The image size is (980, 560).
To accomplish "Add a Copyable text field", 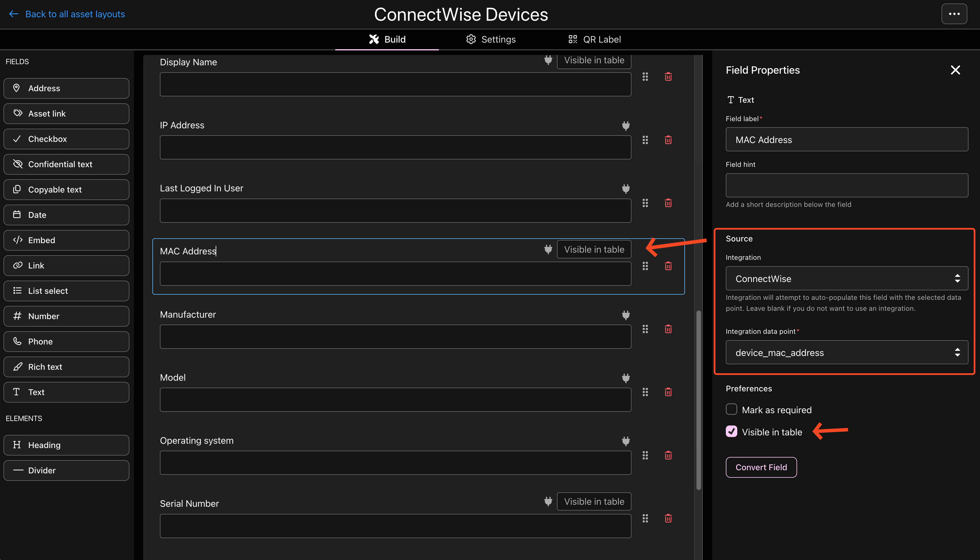I will tap(66, 190).
